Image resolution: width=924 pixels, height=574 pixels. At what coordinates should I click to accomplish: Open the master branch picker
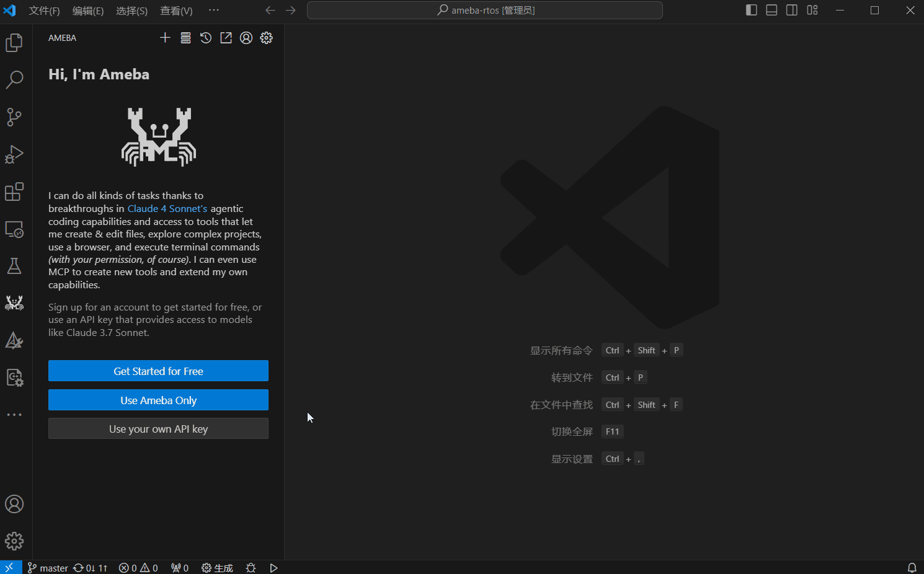point(48,568)
